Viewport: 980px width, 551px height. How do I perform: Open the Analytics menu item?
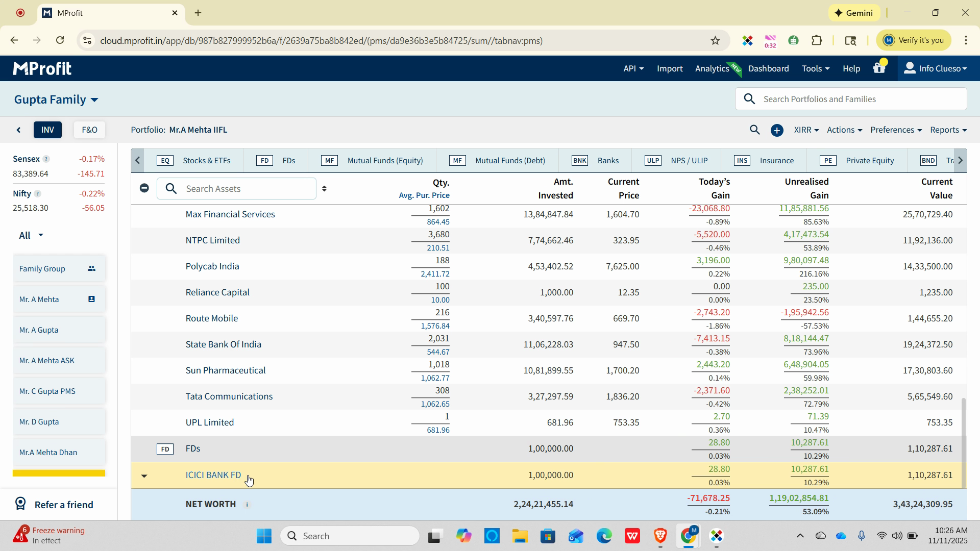point(712,68)
